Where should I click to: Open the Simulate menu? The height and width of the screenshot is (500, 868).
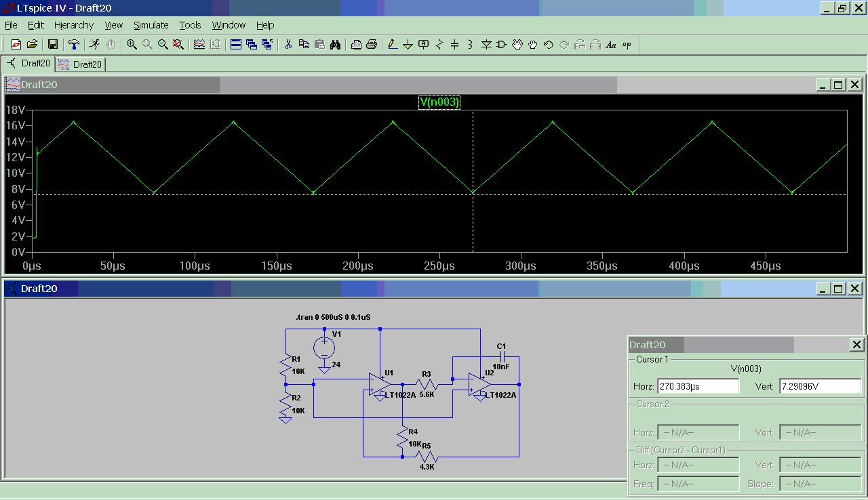coord(151,25)
